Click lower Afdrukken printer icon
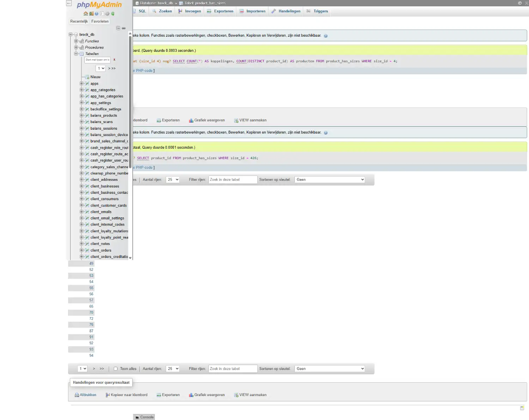 coord(77,395)
